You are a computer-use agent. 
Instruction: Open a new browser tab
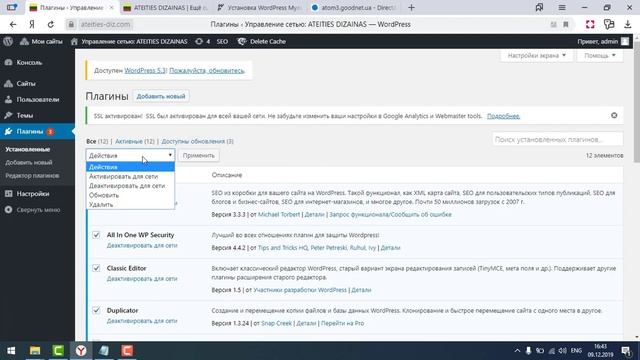coord(411,7)
